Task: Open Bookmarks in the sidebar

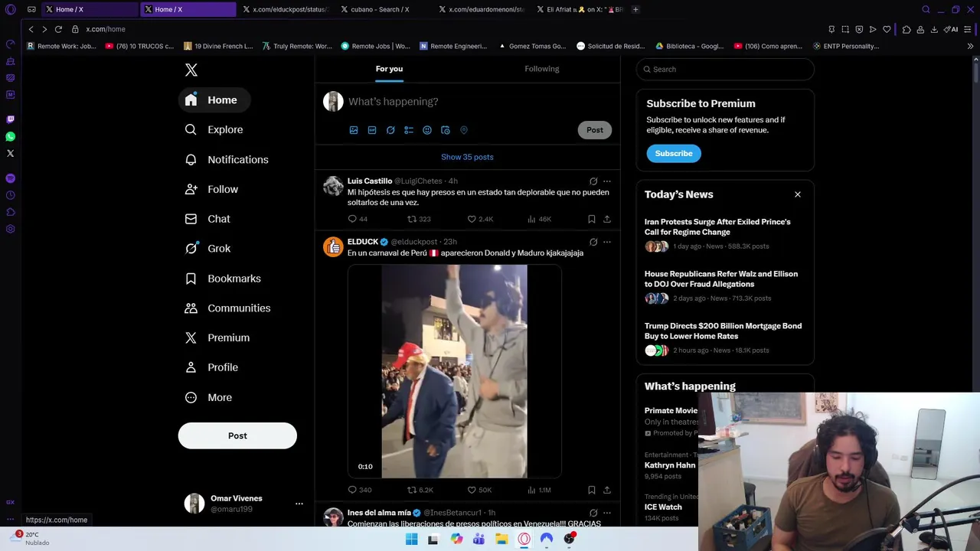Action: point(223,279)
